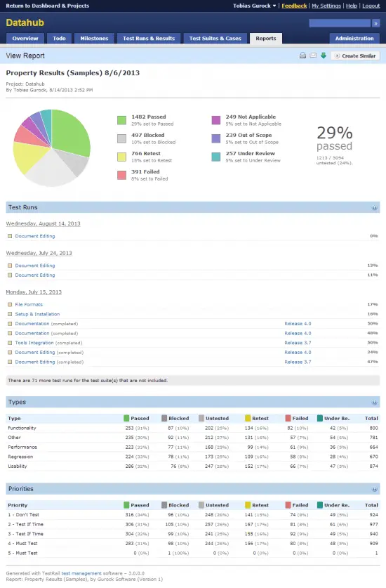Viewport: 386px width, 588px height.
Task: Open the Test Suites & Cases tab
Action: (215, 38)
